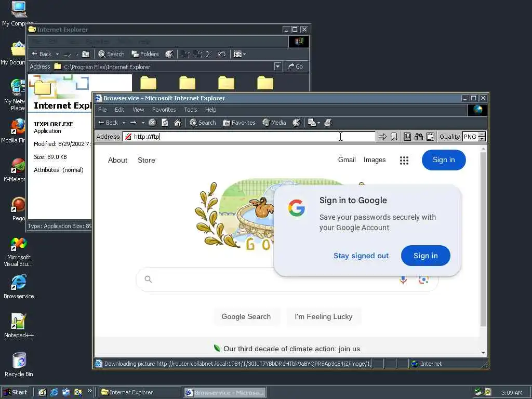Click Sign in button inside Google popup
This screenshot has height=399, width=532.
point(425,256)
